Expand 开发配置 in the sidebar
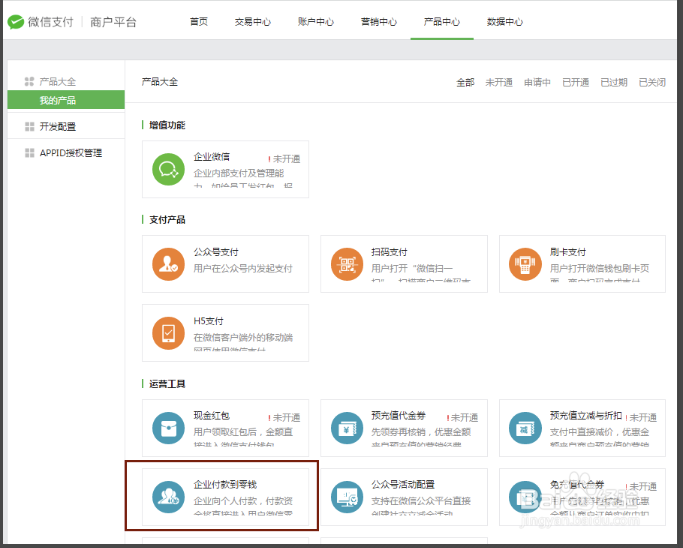683x548 pixels. [x=57, y=127]
